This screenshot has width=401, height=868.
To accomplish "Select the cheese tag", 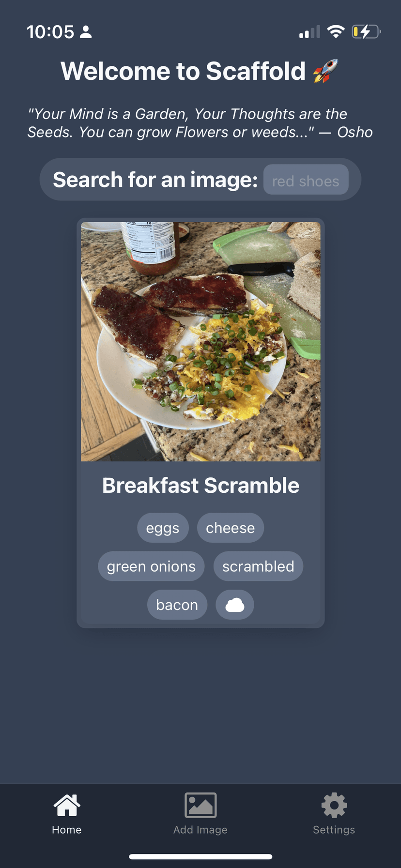I will coord(231,528).
